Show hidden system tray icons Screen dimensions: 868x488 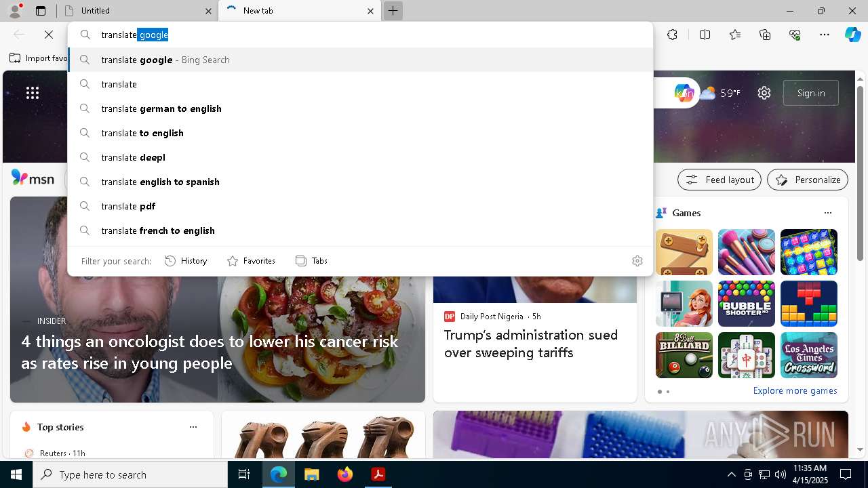click(x=731, y=474)
